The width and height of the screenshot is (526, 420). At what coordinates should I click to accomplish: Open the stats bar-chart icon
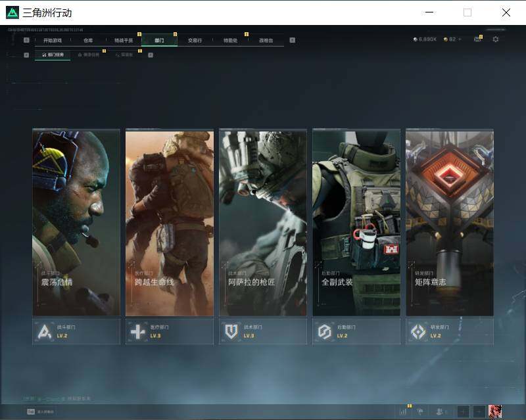pyautogui.click(x=403, y=411)
